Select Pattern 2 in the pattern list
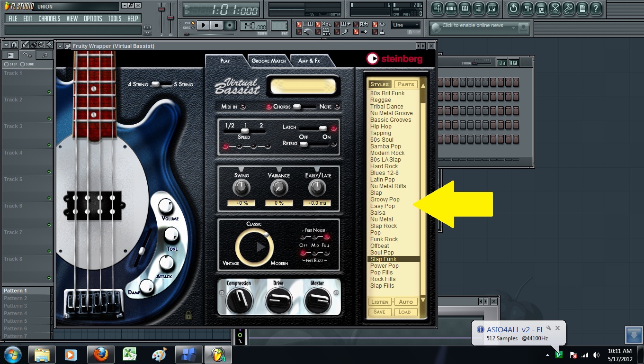The height and width of the screenshot is (364, 644). pyautogui.click(x=27, y=298)
